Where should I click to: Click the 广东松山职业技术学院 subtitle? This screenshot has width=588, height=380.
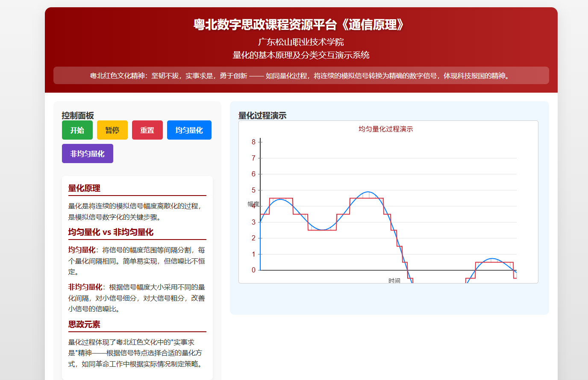point(301,42)
